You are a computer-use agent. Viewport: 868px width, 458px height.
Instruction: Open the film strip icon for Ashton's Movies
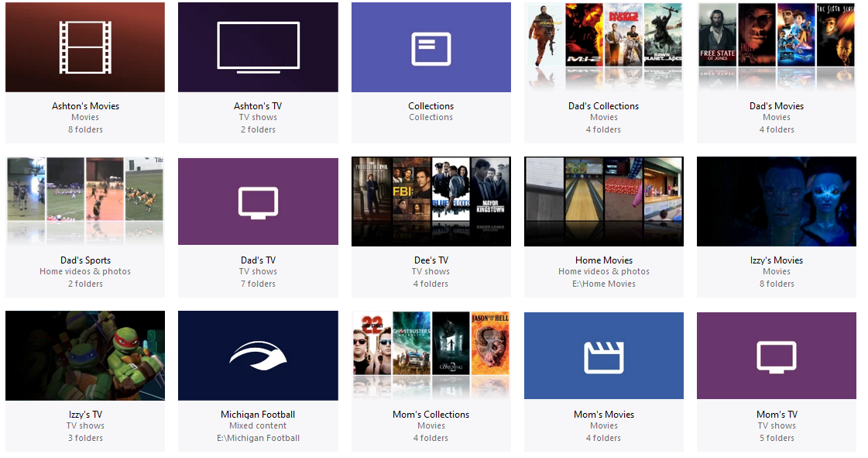[x=85, y=47]
